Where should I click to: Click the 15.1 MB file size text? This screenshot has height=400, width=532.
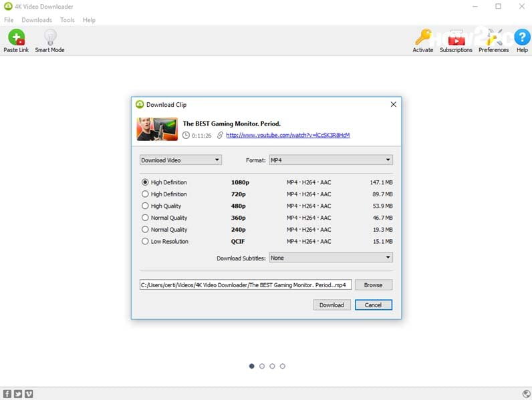pos(382,242)
